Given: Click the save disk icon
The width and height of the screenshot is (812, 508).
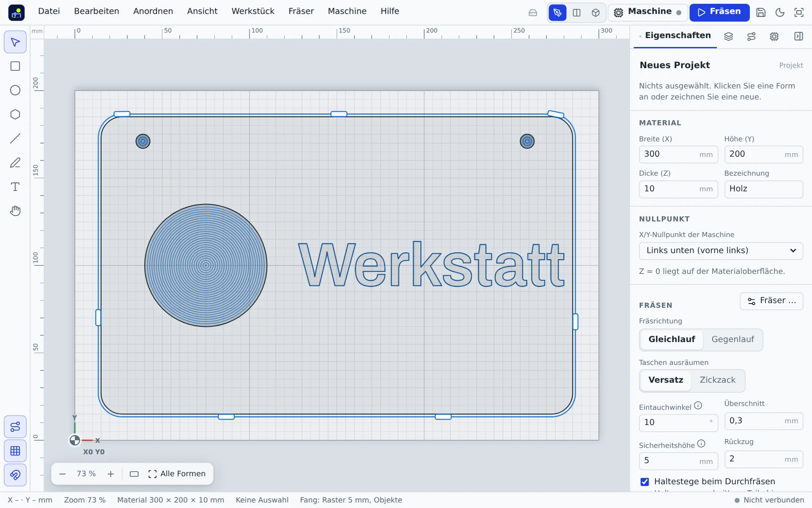Looking at the screenshot, I should tap(761, 12).
